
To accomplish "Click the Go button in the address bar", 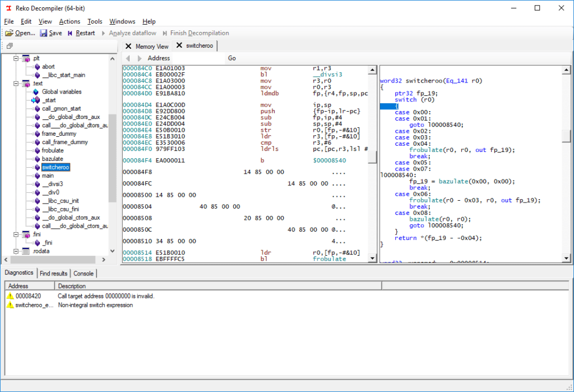I will pos(232,58).
